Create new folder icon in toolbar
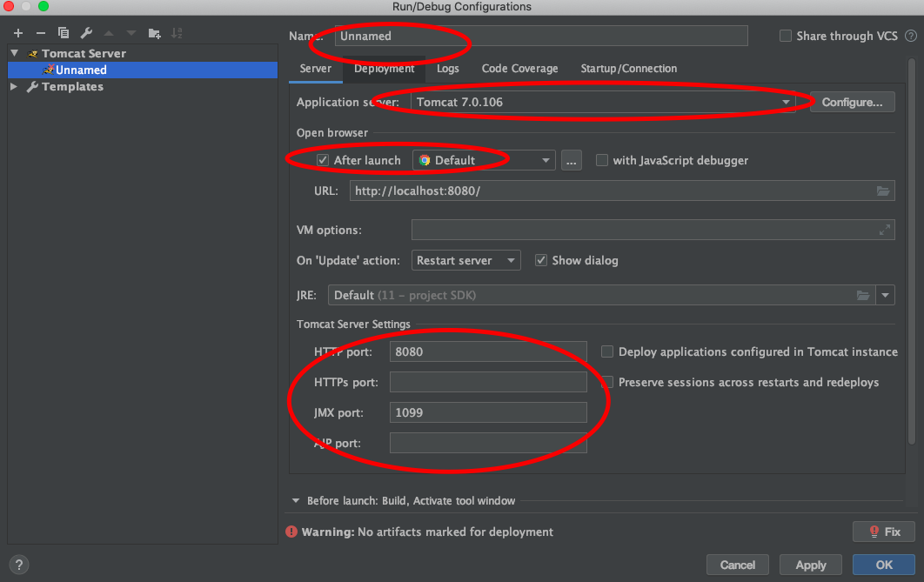This screenshot has width=924, height=582. coord(154,34)
